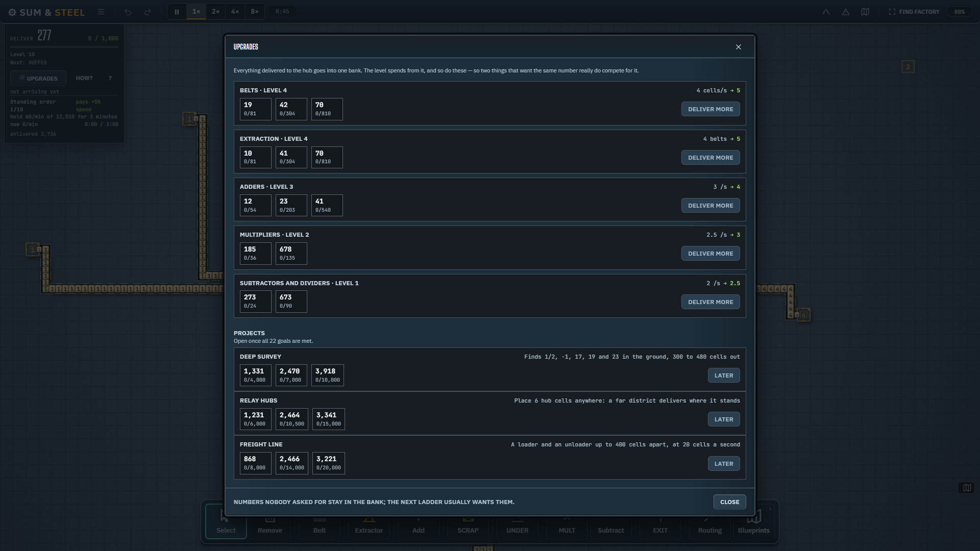This screenshot has height=551, width=980.
Task: Deliver more for Belts Level 4
Action: point(710,109)
